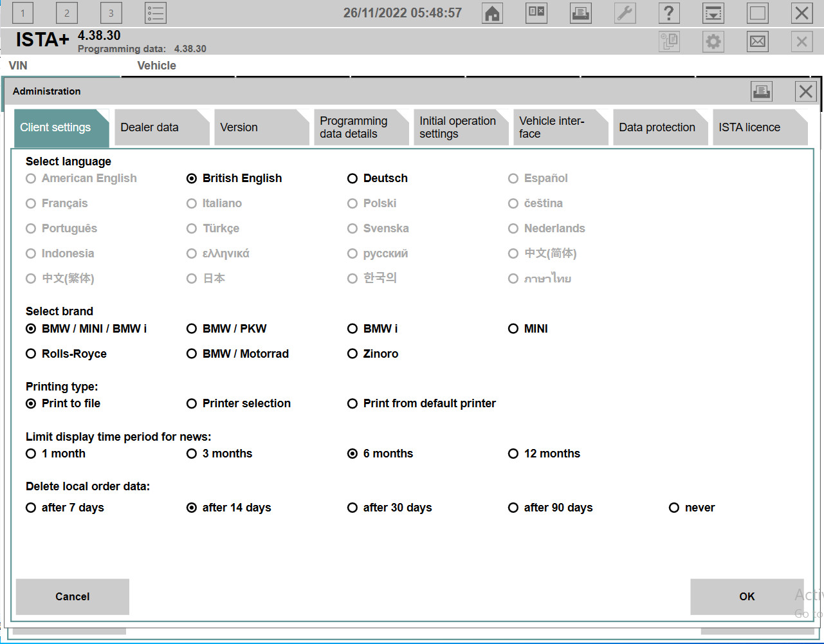824x644 pixels.
Task: Delete order data after 7 days
Action: [65, 508]
